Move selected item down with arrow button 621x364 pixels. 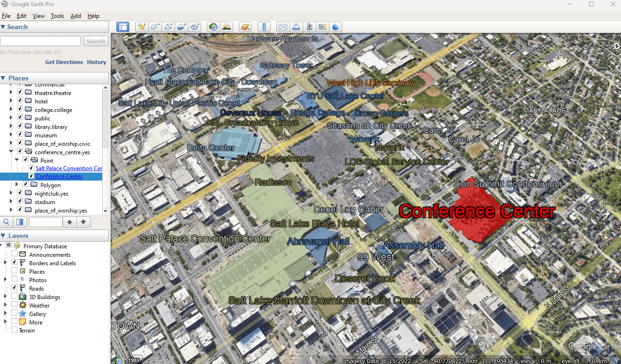click(x=83, y=222)
